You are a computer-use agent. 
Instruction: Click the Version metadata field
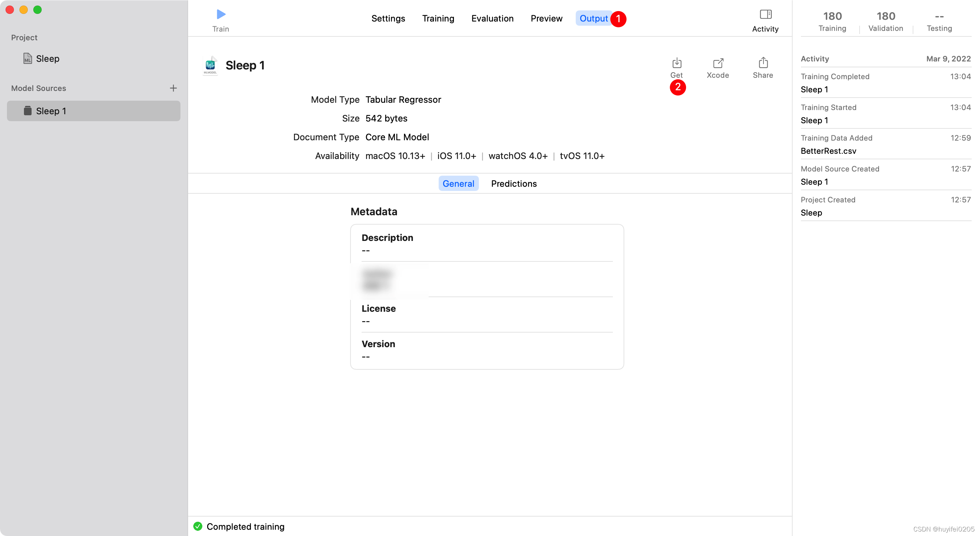(487, 350)
